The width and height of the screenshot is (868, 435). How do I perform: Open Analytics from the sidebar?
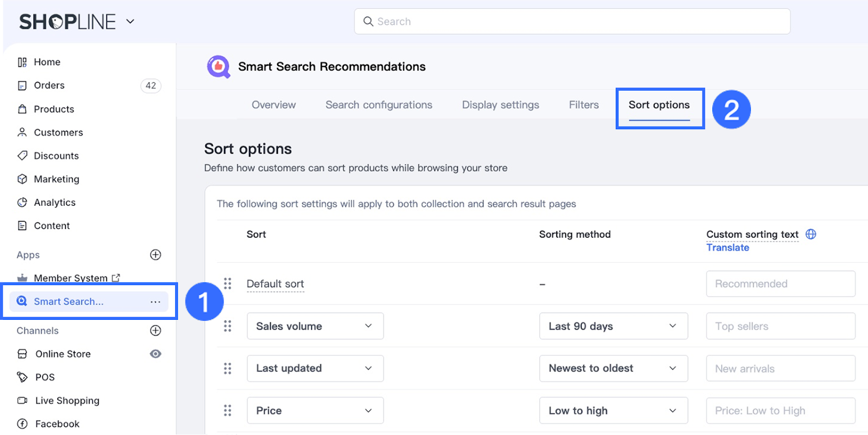55,203
